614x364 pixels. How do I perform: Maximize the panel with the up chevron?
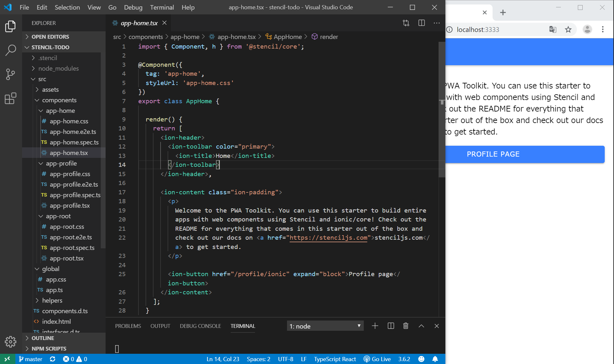click(x=421, y=326)
